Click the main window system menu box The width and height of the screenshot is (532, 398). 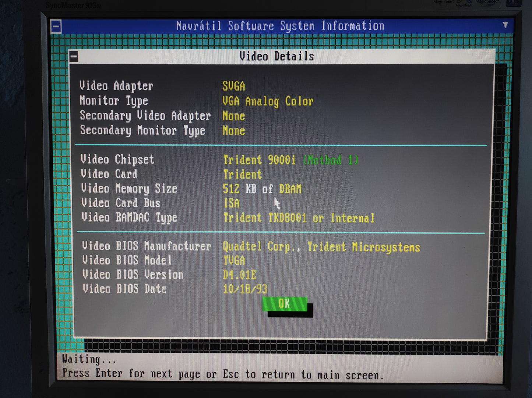pos(56,27)
